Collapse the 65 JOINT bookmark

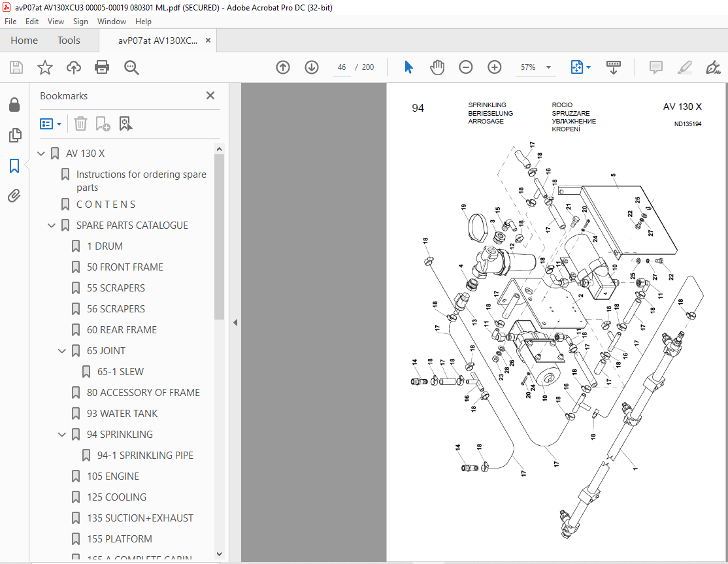coord(61,351)
